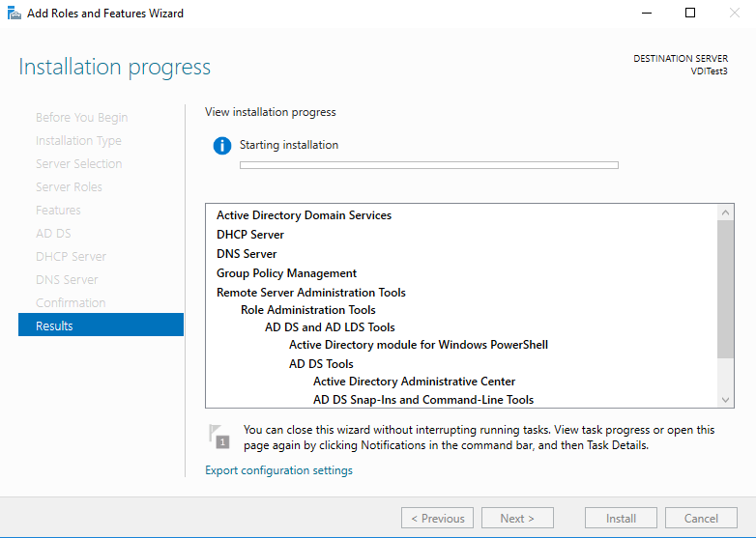This screenshot has width=756, height=538.
Task: Select the Results step in sidebar
Action: [101, 326]
